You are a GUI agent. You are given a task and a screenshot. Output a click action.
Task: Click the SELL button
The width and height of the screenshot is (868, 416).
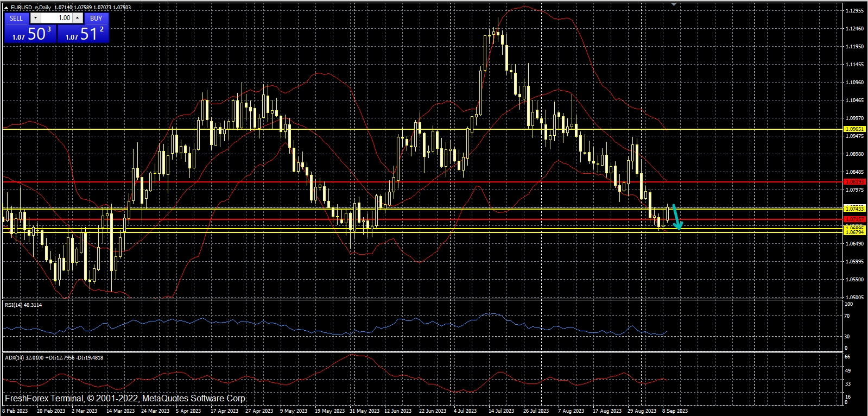coord(16,18)
